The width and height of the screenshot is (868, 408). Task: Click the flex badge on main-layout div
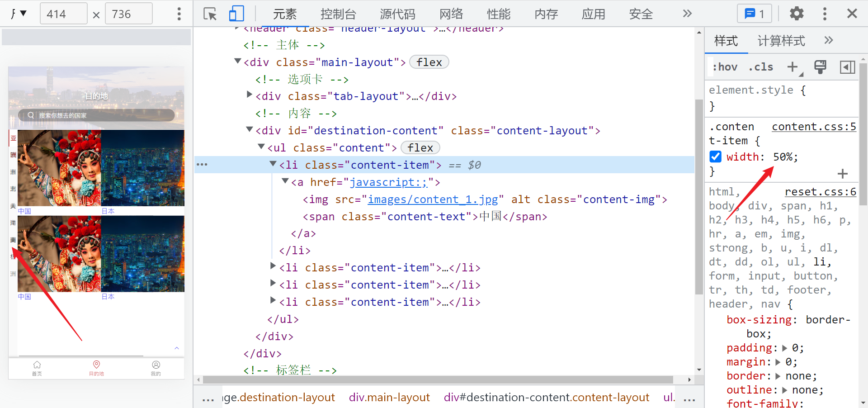[x=429, y=62]
